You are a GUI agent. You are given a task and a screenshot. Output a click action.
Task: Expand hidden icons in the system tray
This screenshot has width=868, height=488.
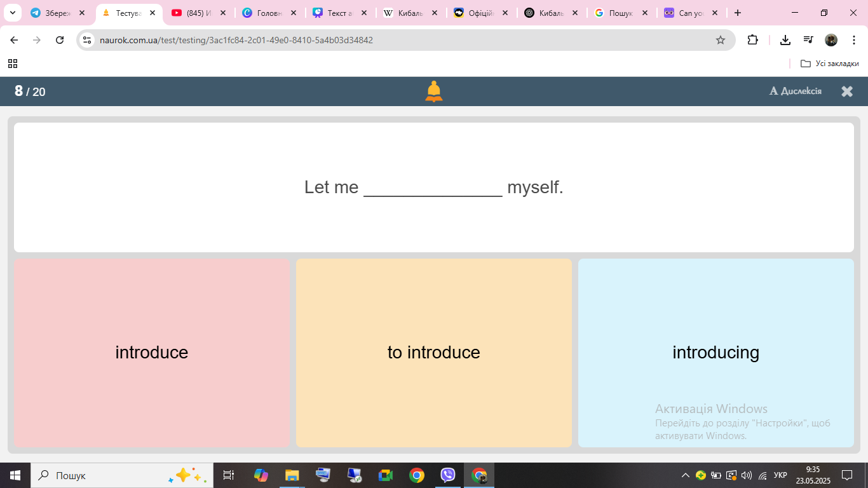[684, 475]
